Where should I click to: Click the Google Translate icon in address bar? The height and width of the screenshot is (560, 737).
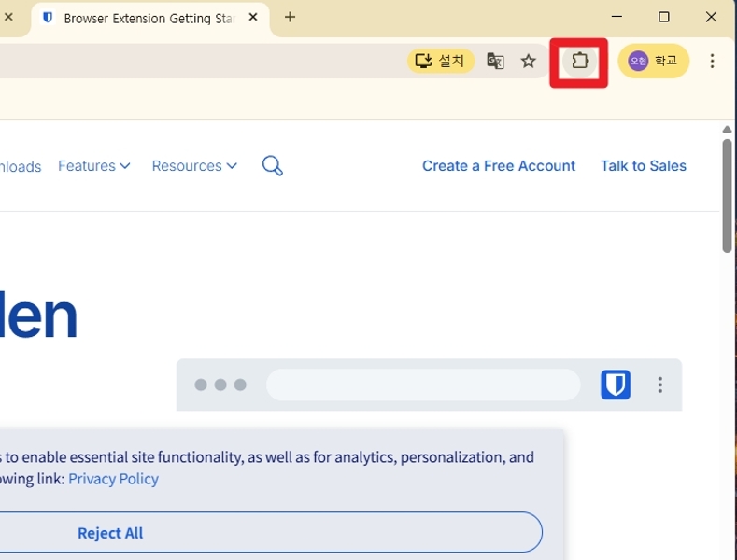[x=496, y=62]
